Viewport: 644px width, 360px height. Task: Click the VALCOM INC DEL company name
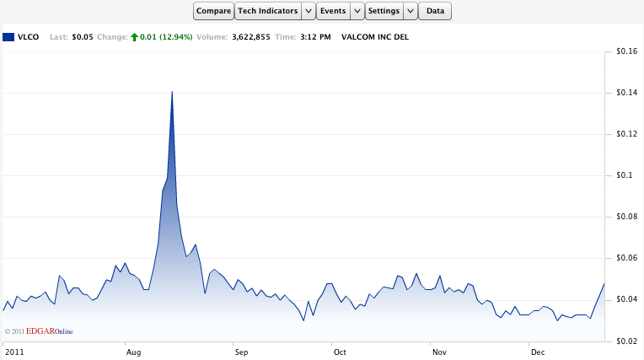(x=375, y=37)
